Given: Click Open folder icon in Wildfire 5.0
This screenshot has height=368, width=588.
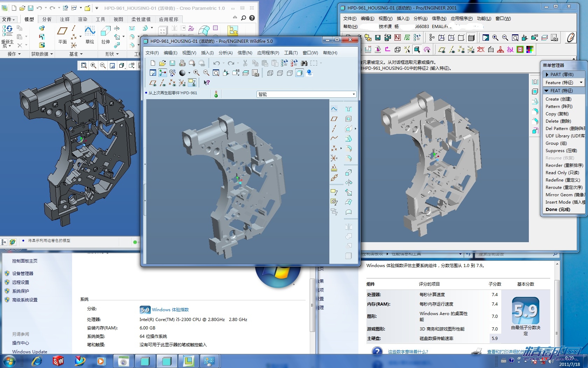Looking at the screenshot, I should coord(162,63).
